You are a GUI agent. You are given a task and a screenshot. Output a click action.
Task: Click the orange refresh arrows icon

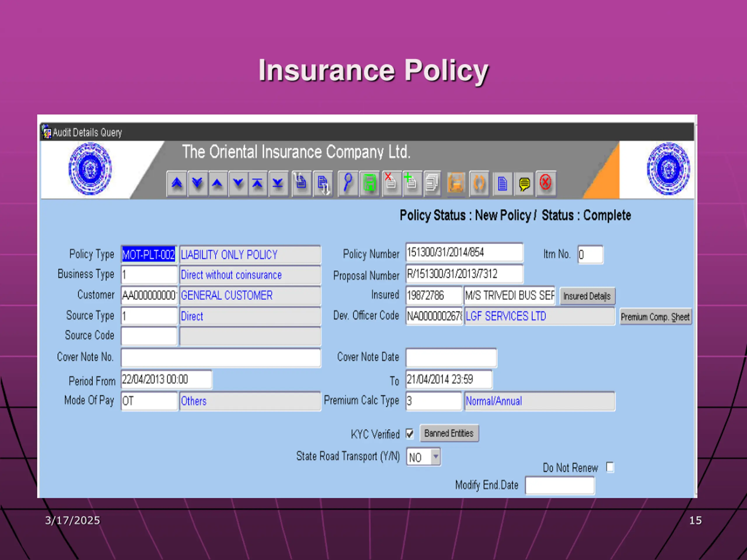pos(479,183)
